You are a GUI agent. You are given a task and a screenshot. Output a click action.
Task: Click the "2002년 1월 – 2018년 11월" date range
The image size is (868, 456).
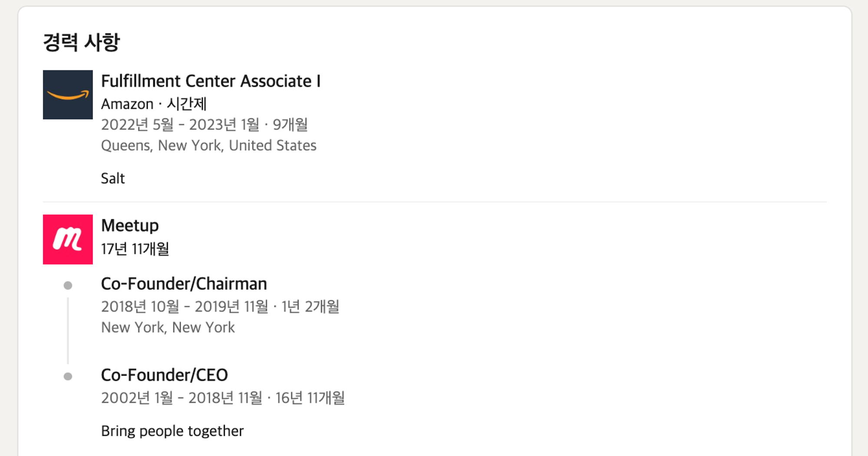tap(181, 398)
